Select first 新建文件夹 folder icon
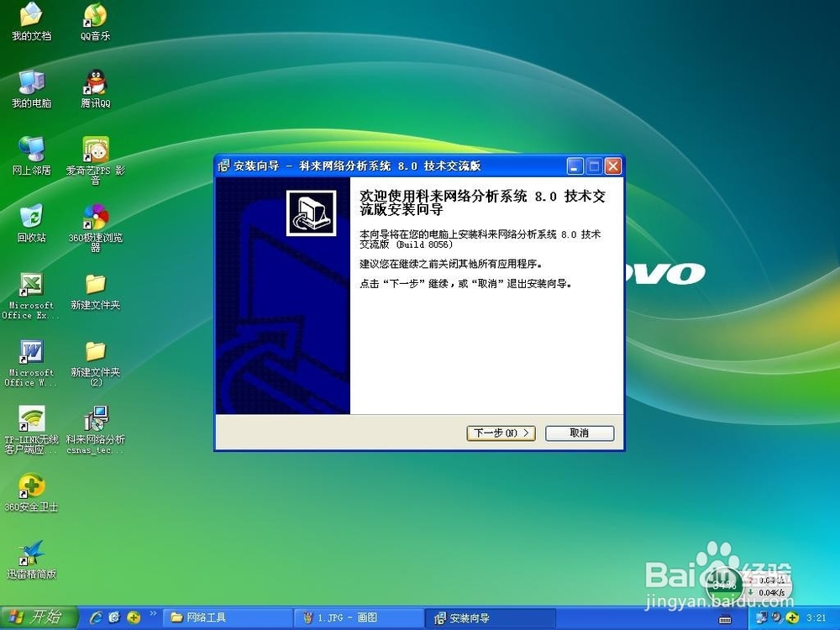The height and width of the screenshot is (630, 840). [96, 292]
